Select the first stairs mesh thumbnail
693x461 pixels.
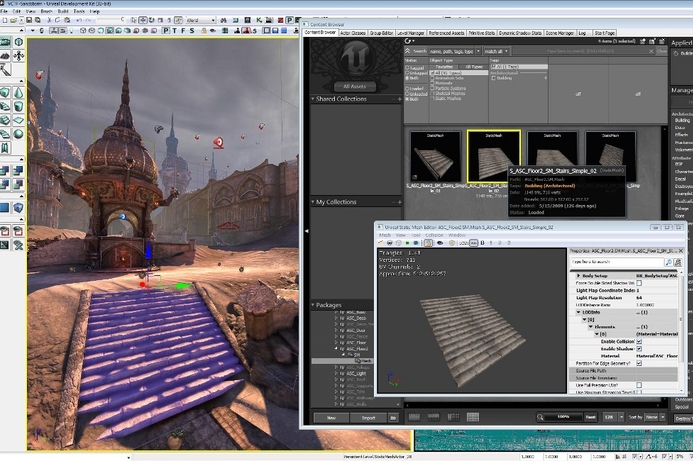coord(435,156)
